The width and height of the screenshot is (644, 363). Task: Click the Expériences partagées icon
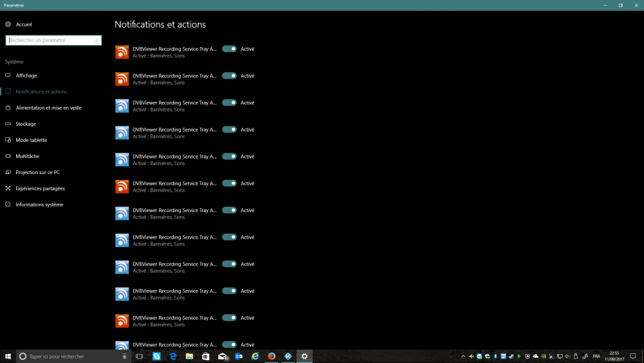pyautogui.click(x=8, y=188)
